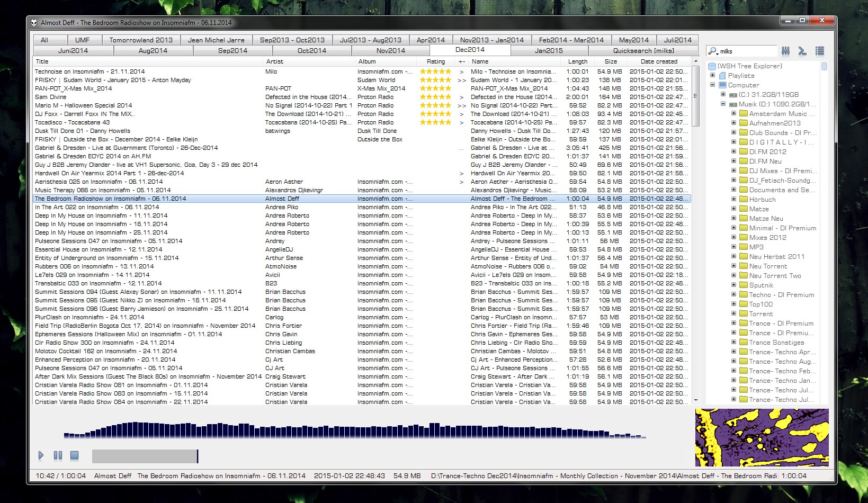Select Techno - DI Premium folder
Image resolution: width=868 pixels, height=503 pixels.
click(781, 295)
